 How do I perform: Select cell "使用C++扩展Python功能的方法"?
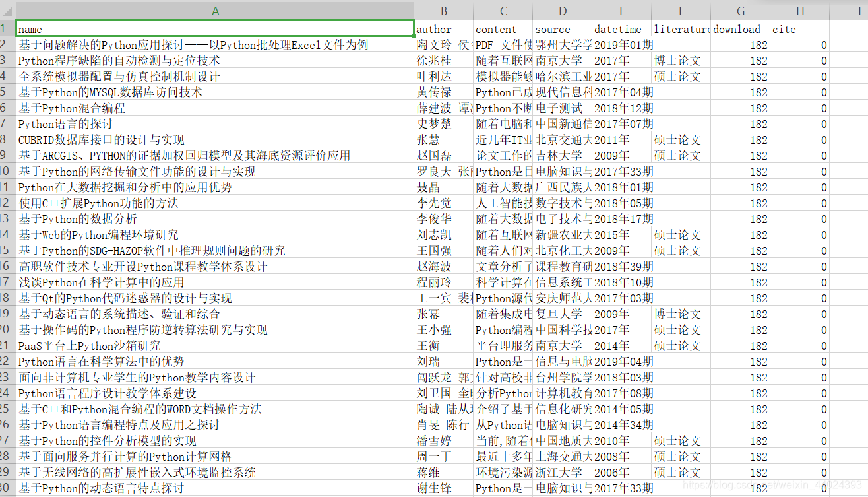tap(215, 203)
